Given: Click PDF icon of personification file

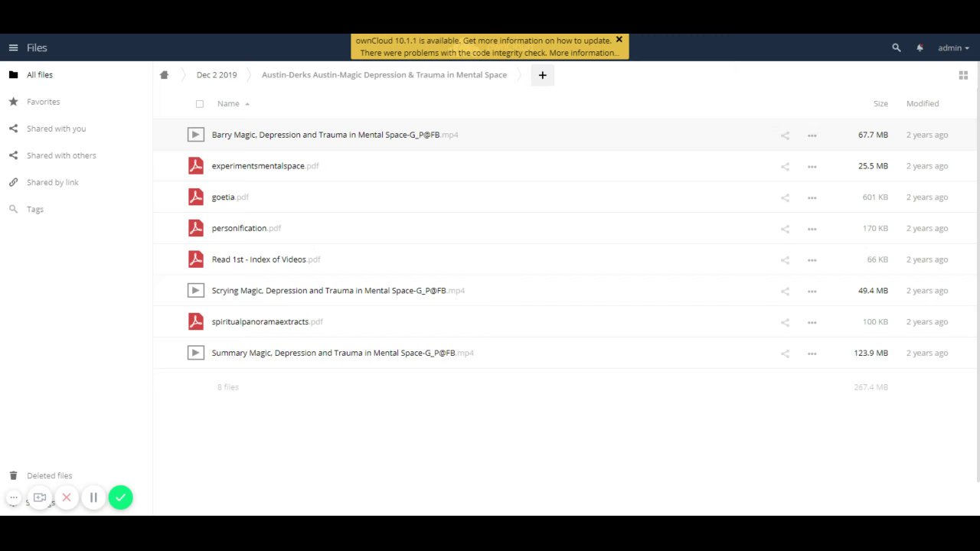Looking at the screenshot, I should pyautogui.click(x=196, y=228).
